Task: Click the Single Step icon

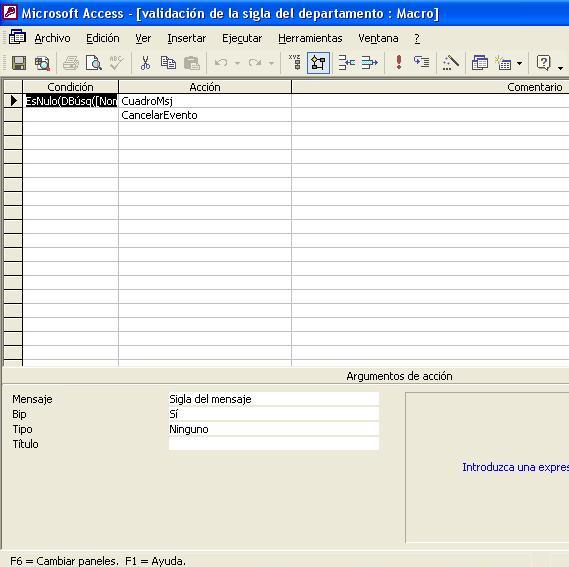Action: (x=421, y=63)
